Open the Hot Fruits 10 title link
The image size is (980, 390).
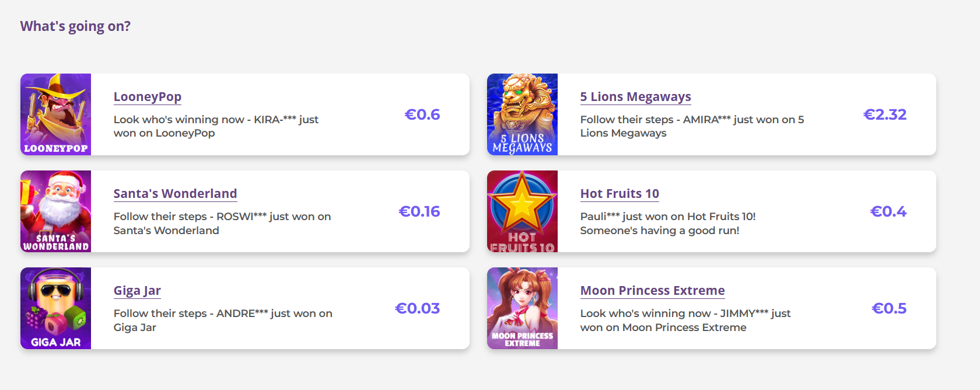pyautogui.click(x=619, y=194)
